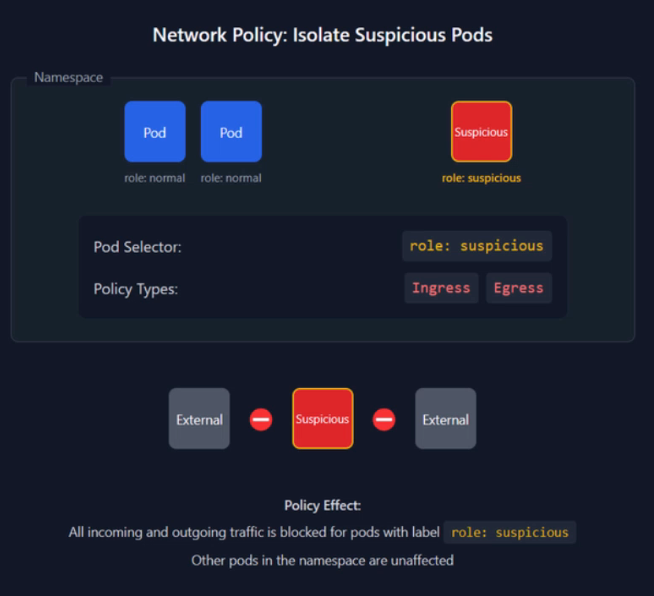Screen dimensions: 654x596
Task: Click the second blue Pod box
Action: pyautogui.click(x=231, y=132)
